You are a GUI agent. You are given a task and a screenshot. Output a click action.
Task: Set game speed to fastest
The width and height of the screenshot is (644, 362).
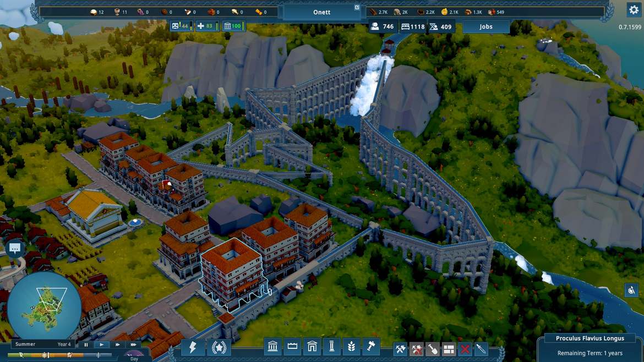point(133,344)
